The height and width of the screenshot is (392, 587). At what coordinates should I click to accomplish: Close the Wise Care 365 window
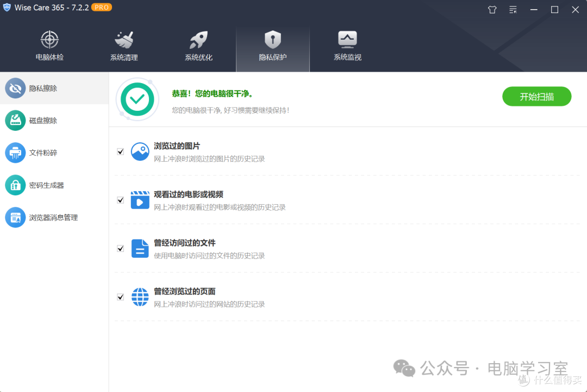coord(576,10)
